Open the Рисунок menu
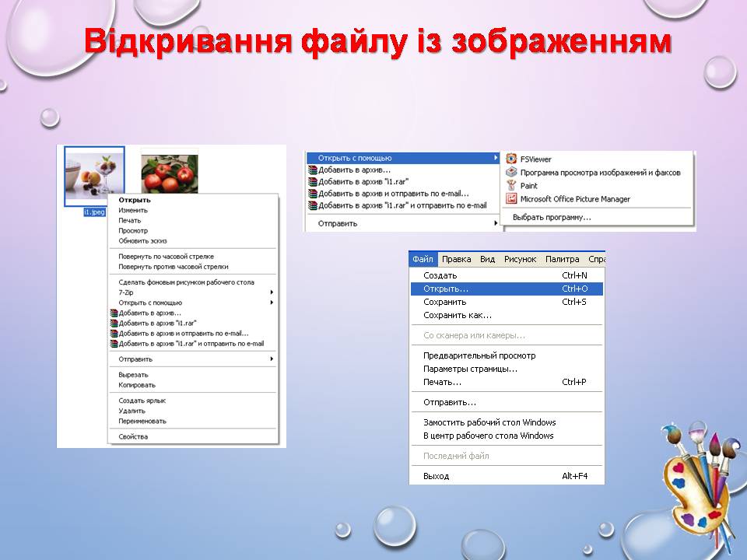747x560 pixels. click(x=520, y=259)
